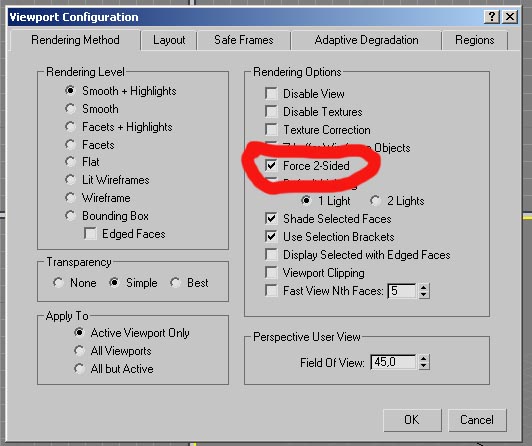Switch to the Safe Frames tab

[244, 40]
